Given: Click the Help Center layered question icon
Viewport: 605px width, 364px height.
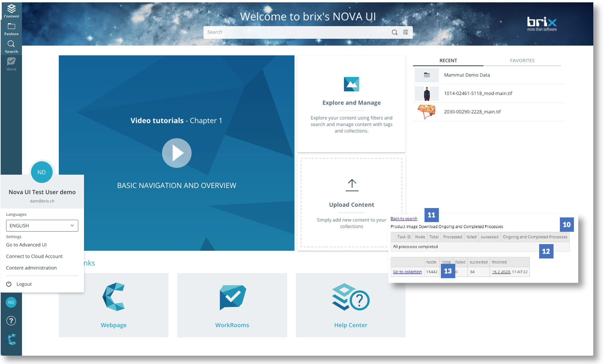Looking at the screenshot, I should coord(350,297).
